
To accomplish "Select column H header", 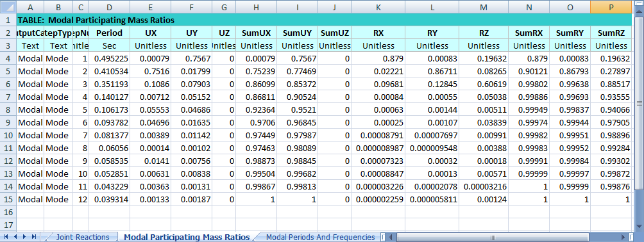I will click(x=257, y=6).
